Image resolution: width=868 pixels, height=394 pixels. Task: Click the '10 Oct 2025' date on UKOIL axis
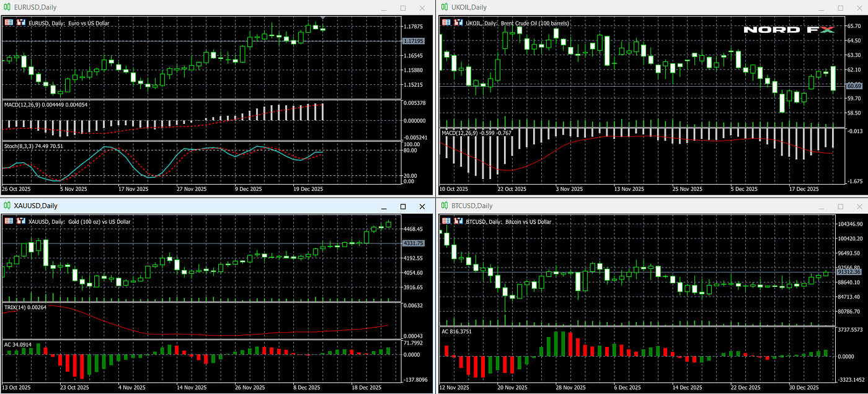(x=453, y=188)
